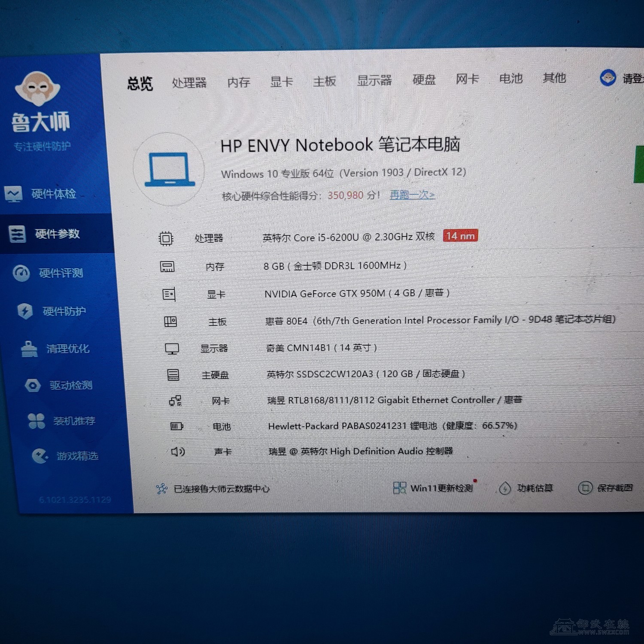Switch to the 处理器 tab
Image resolution: width=644 pixels, height=644 pixels.
[x=189, y=82]
